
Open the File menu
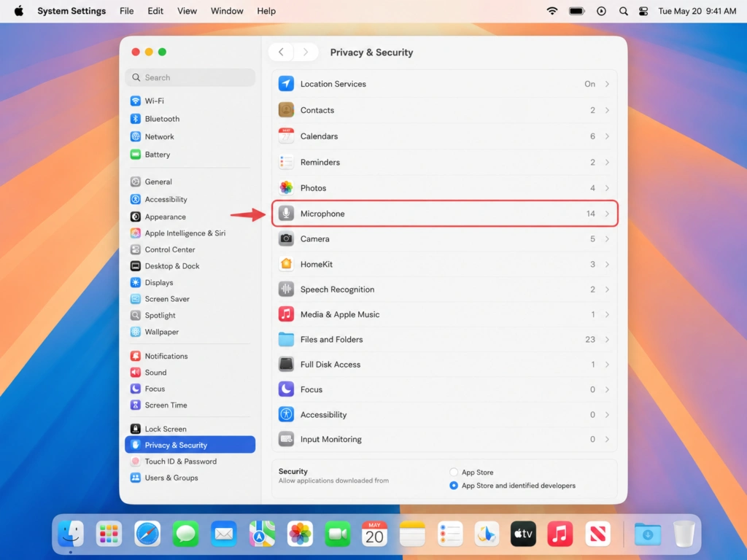pyautogui.click(x=127, y=11)
